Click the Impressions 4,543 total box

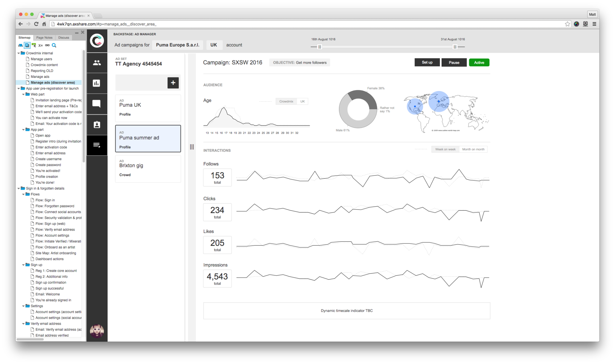pyautogui.click(x=217, y=279)
